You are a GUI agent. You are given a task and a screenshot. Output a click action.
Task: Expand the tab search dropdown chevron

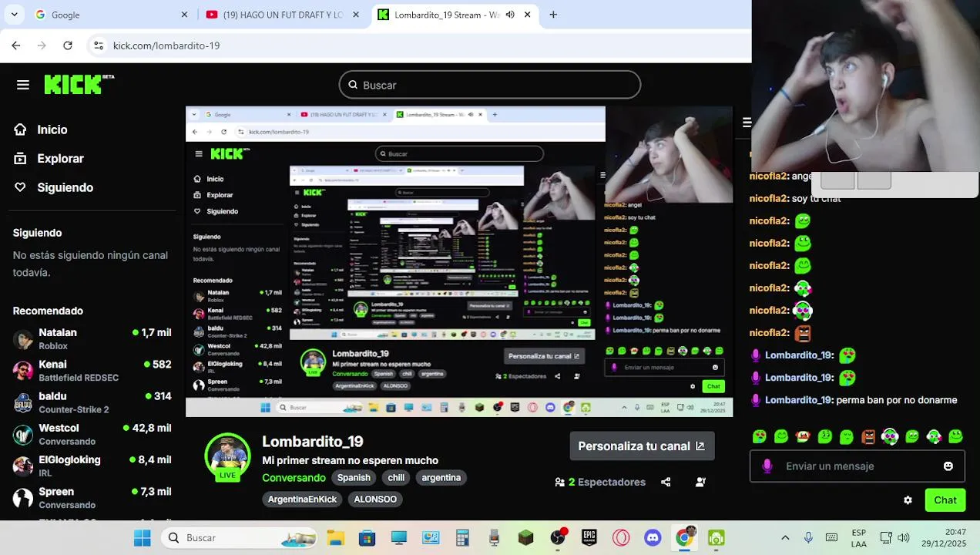14,15
